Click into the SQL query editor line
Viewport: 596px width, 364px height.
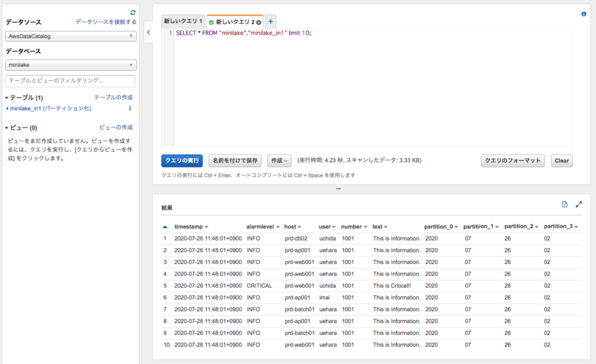click(243, 33)
